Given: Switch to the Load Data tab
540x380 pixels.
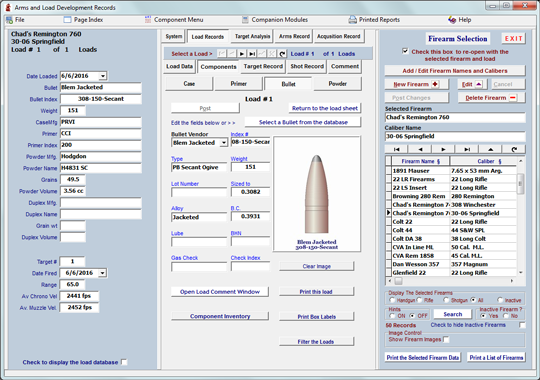Looking at the screenshot, I should click(x=179, y=66).
